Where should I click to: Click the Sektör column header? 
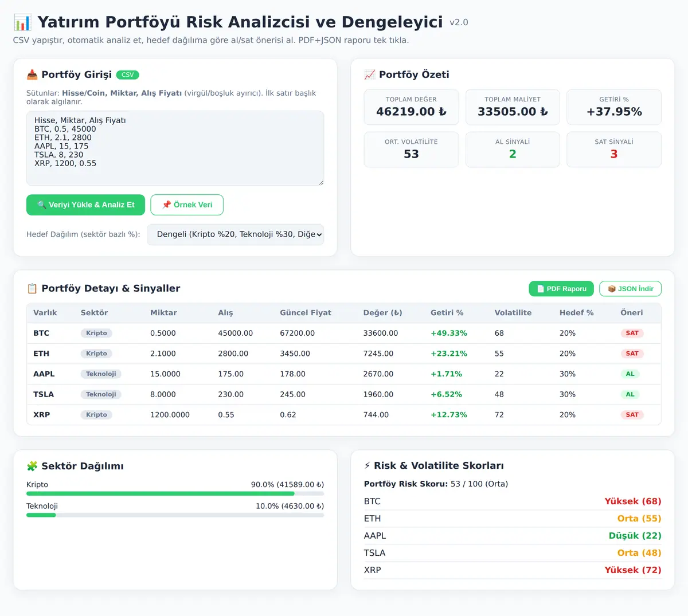(94, 313)
